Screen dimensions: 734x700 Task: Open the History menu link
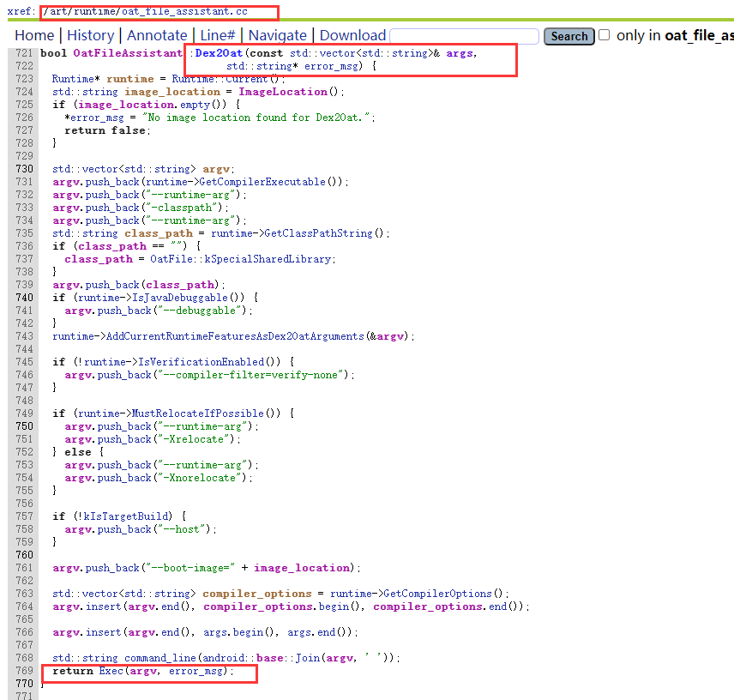pos(90,35)
